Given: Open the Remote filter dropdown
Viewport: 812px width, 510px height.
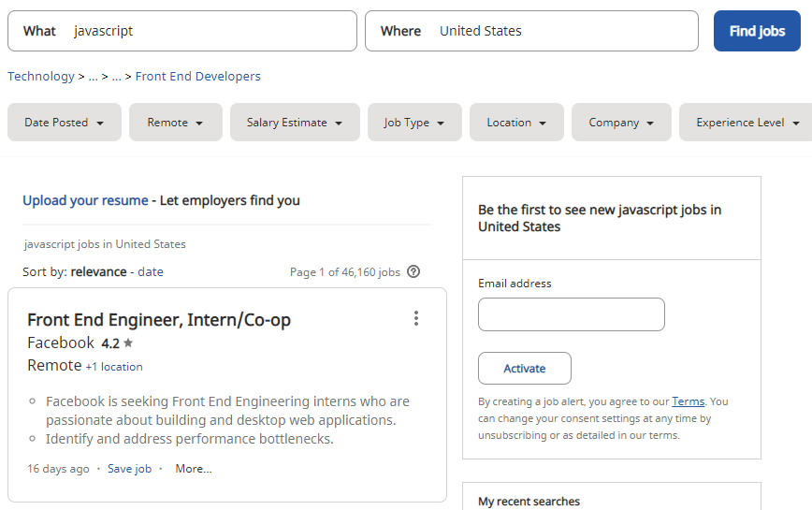Looking at the screenshot, I should pos(176,123).
